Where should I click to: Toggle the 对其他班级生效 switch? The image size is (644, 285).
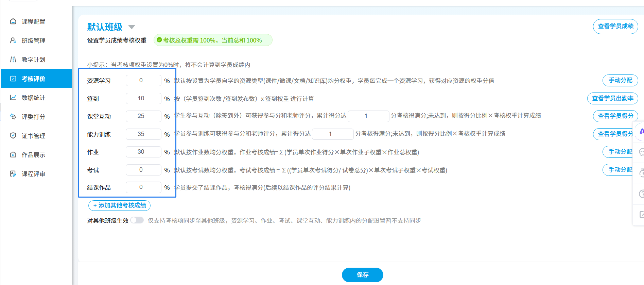point(137,220)
